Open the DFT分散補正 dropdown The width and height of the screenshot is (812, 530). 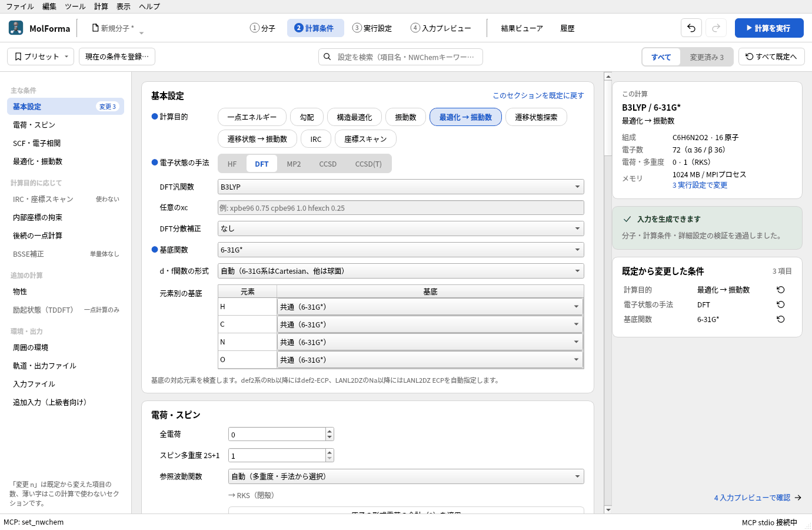click(x=401, y=228)
